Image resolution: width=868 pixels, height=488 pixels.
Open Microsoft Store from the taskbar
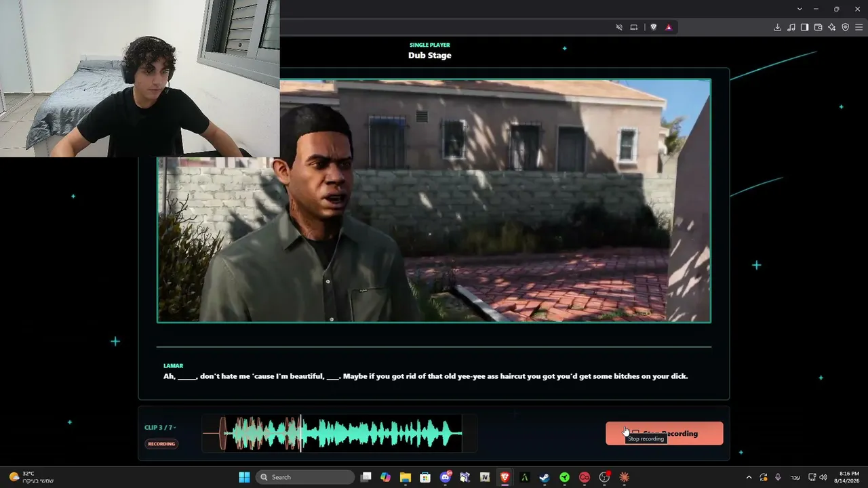click(x=425, y=477)
